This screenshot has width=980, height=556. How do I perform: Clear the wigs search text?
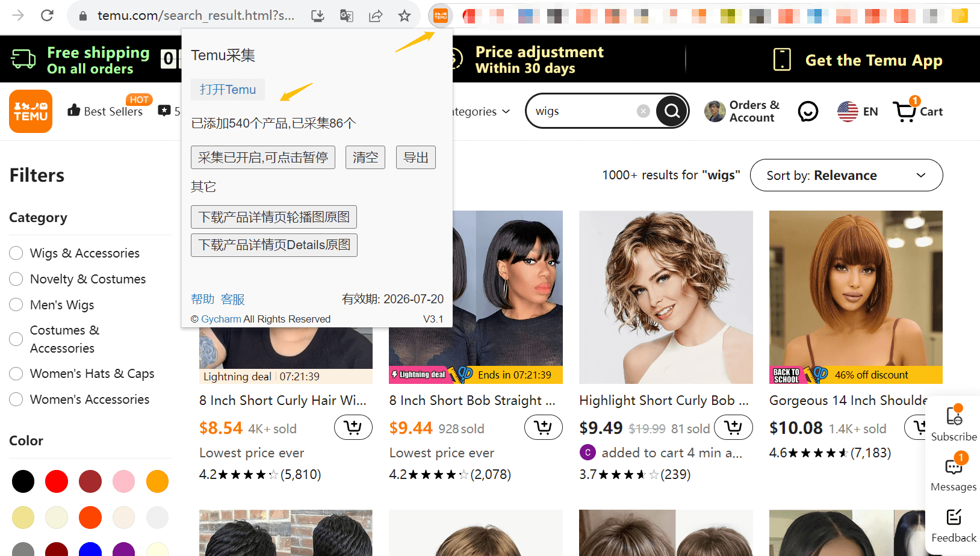pyautogui.click(x=644, y=111)
